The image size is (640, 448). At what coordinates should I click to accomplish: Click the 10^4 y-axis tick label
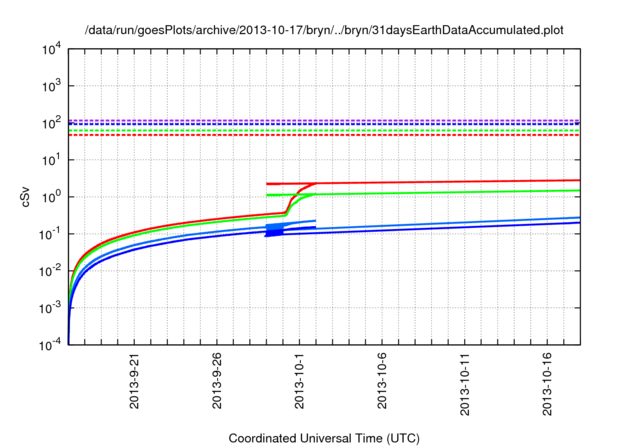pos(51,50)
